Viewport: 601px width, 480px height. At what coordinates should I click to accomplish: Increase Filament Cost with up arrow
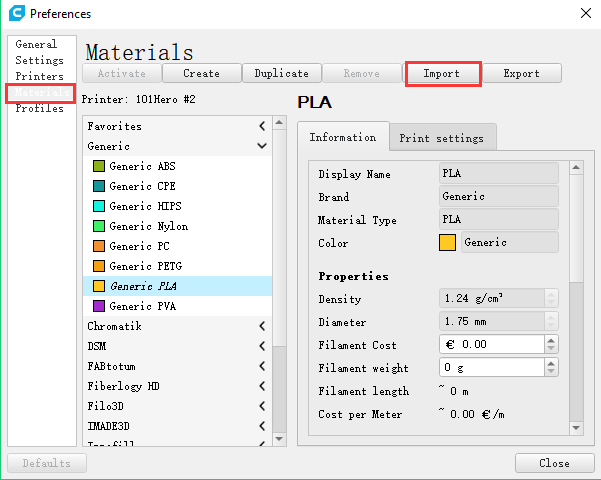(x=551, y=339)
